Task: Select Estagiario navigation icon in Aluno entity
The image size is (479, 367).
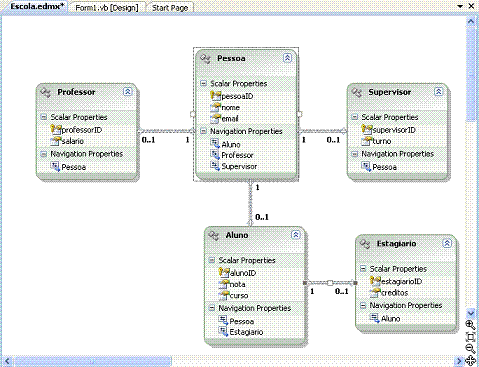Action: [223, 332]
